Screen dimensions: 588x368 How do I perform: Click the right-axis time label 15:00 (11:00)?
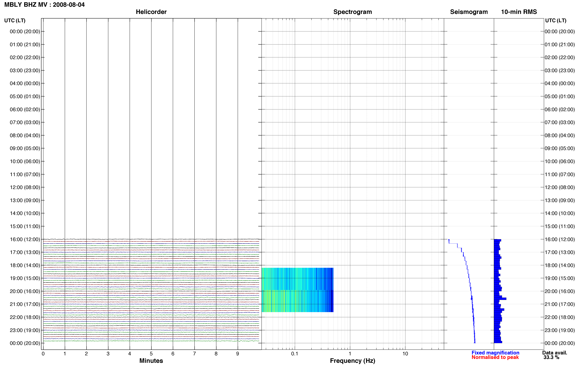pyautogui.click(x=560, y=226)
